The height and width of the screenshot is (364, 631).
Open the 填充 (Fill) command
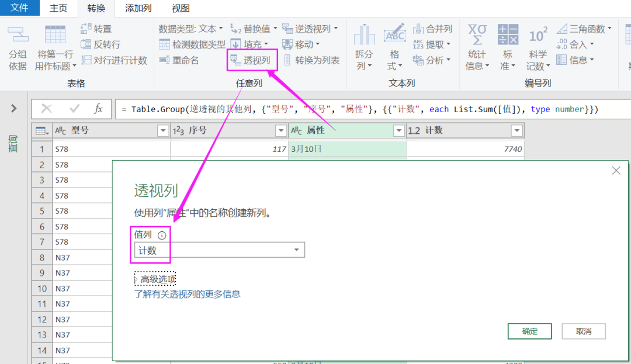[x=249, y=44]
